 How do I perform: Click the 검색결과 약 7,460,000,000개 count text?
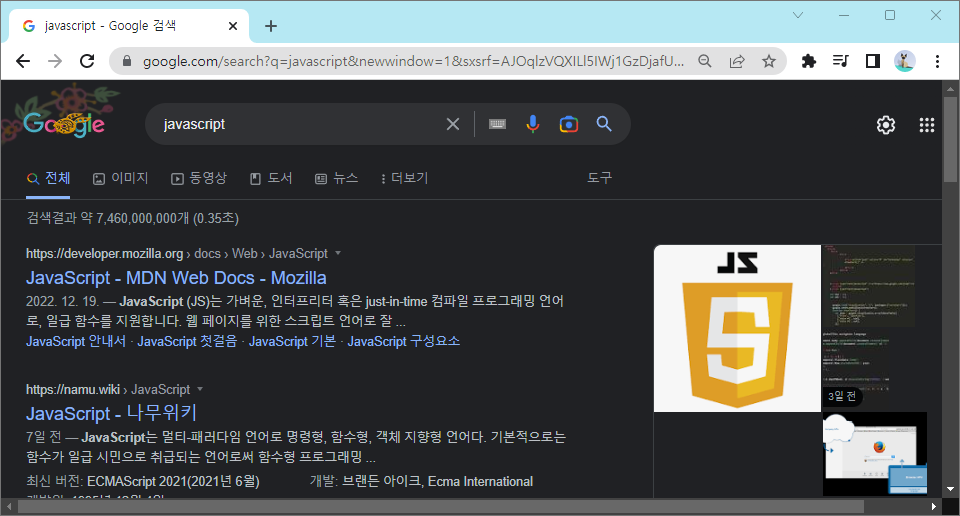[x=132, y=218]
